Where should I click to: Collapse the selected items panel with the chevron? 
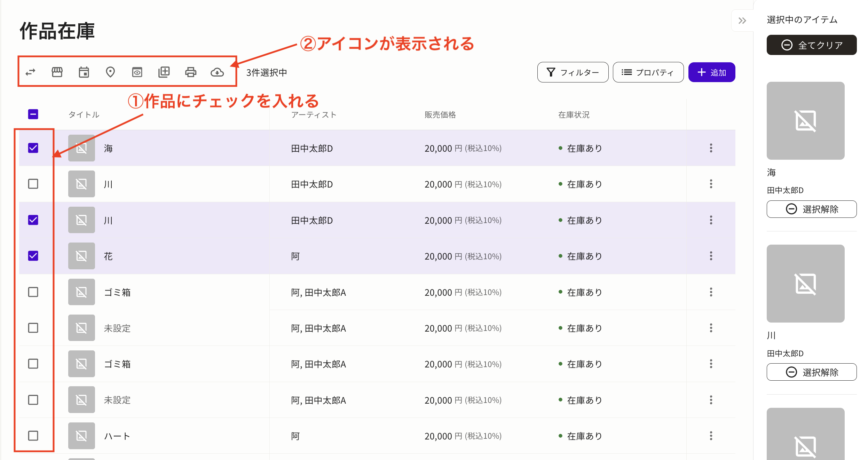(x=742, y=21)
